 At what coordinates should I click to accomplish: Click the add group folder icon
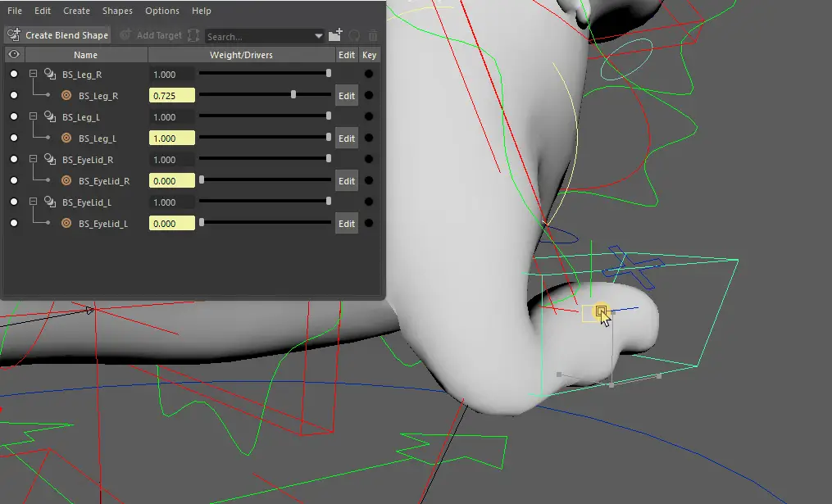334,35
